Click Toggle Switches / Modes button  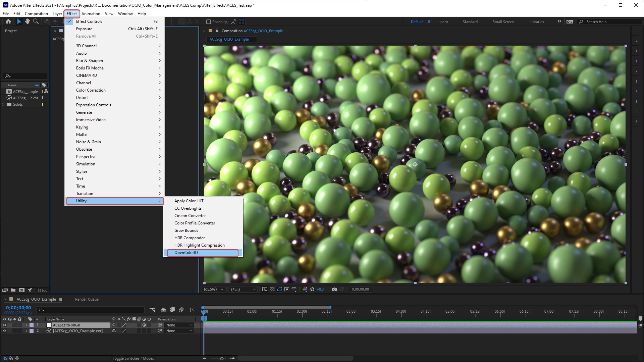point(133,358)
